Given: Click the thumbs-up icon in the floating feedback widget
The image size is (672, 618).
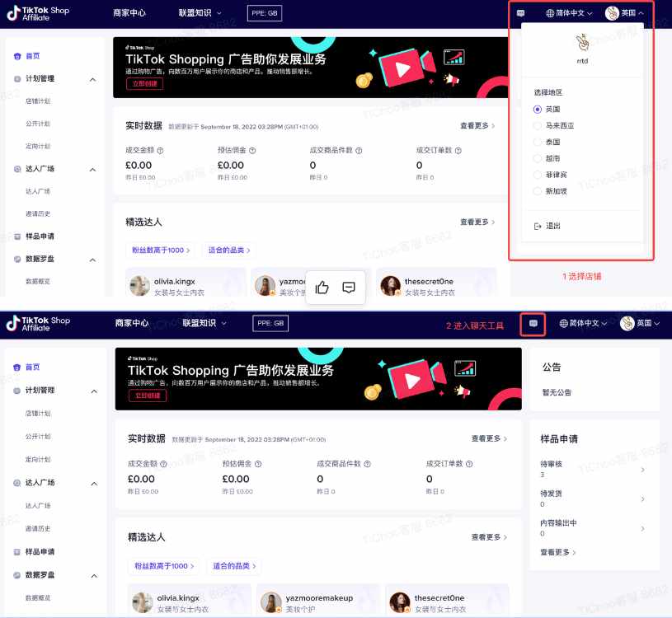Looking at the screenshot, I should [322, 288].
